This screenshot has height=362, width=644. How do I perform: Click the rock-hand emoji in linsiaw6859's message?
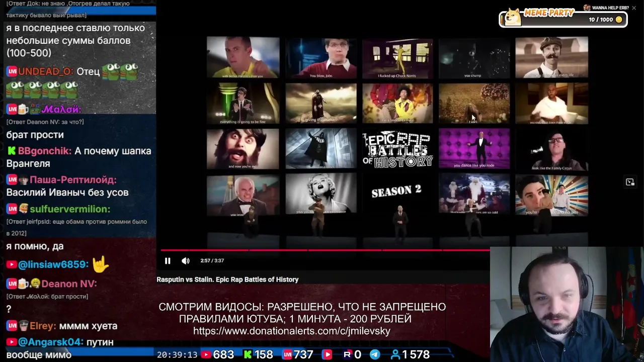tap(100, 264)
